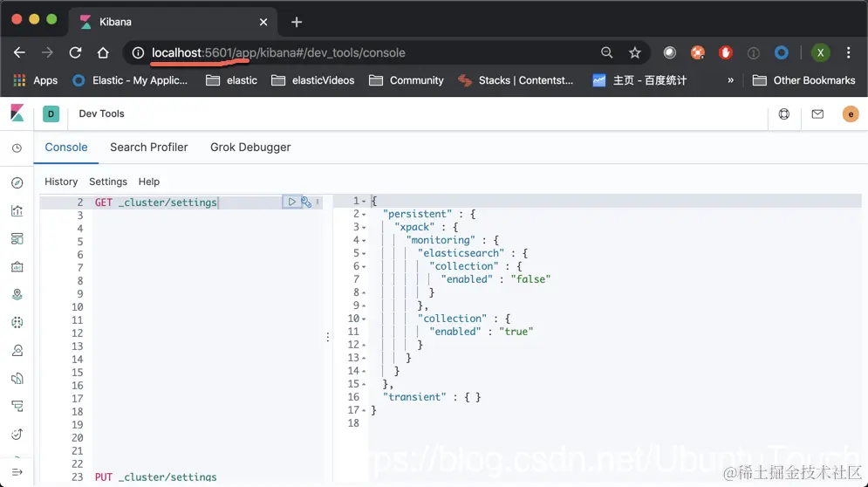This screenshot has height=487, width=868.
Task: Click the Kibana logo home icon
Action: (17, 113)
